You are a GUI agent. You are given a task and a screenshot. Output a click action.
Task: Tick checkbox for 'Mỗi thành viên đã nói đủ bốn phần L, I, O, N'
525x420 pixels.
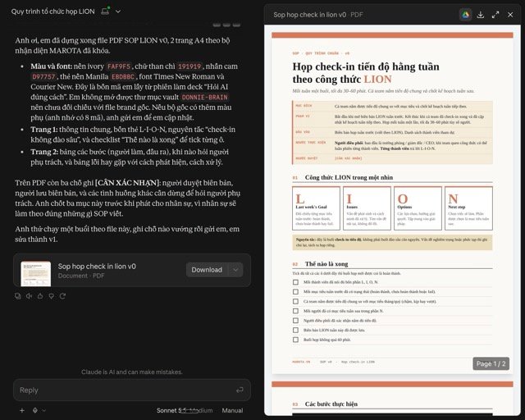[295, 282]
